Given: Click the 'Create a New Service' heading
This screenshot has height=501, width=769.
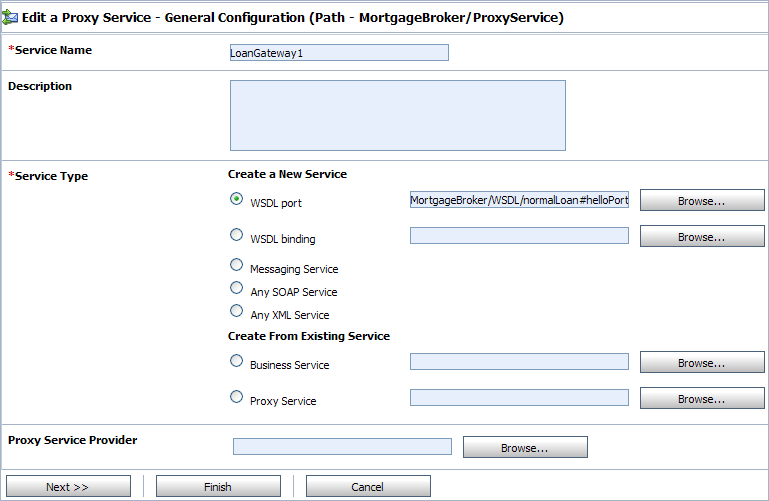Looking at the screenshot, I should point(287,174).
